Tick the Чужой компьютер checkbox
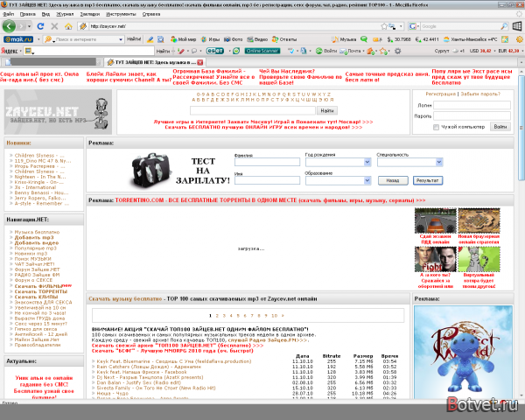The image size is (525, 420). 436,127
